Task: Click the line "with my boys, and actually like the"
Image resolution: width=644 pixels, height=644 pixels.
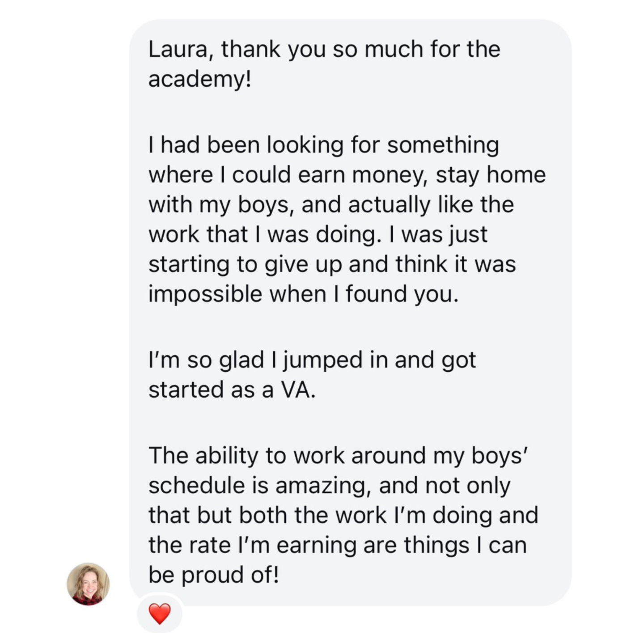Action: tap(331, 205)
